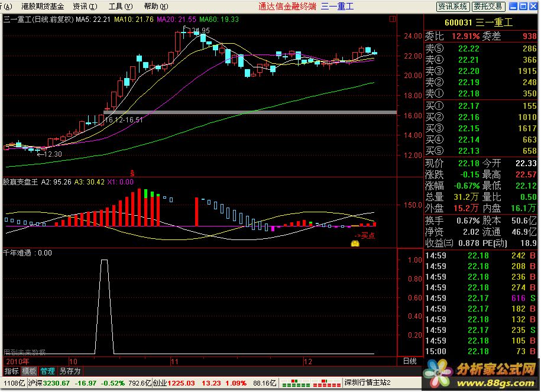
Task: Click the yellow bell alert icon in indicator
Action: (355, 244)
